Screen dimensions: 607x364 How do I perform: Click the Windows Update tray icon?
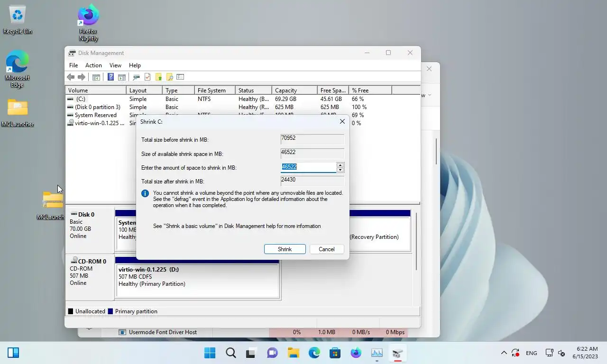(x=515, y=353)
